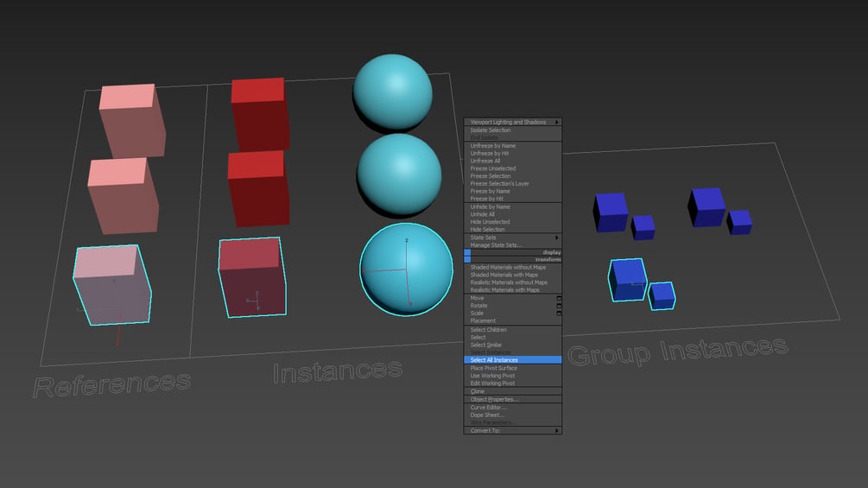Image resolution: width=868 pixels, height=488 pixels.
Task: Activate Scale in the context menu
Action: pos(477,314)
